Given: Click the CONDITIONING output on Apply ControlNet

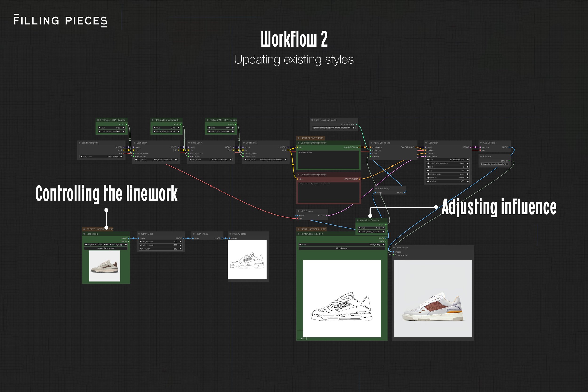Looking at the screenshot, I should click(x=416, y=148).
